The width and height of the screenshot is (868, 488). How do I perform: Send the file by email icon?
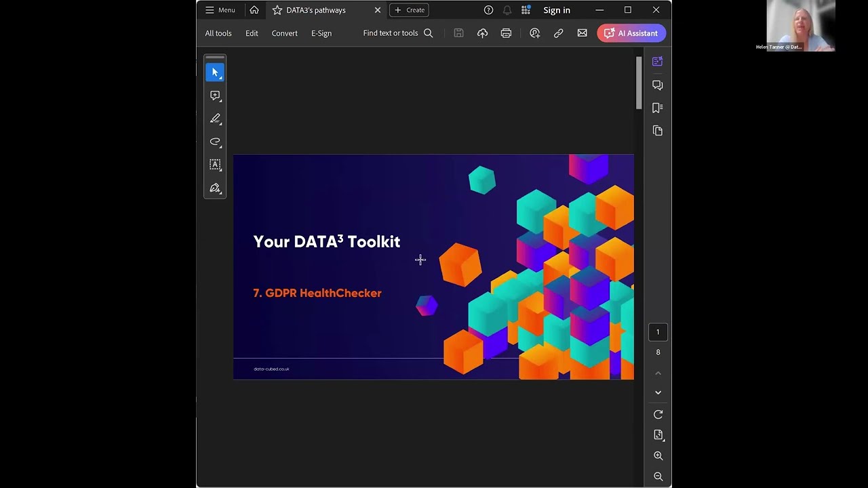tap(583, 33)
